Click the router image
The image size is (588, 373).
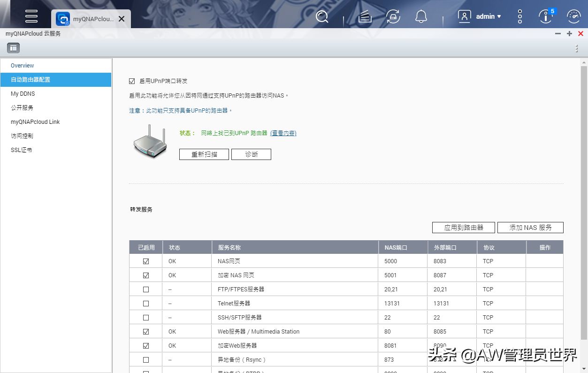click(150, 141)
